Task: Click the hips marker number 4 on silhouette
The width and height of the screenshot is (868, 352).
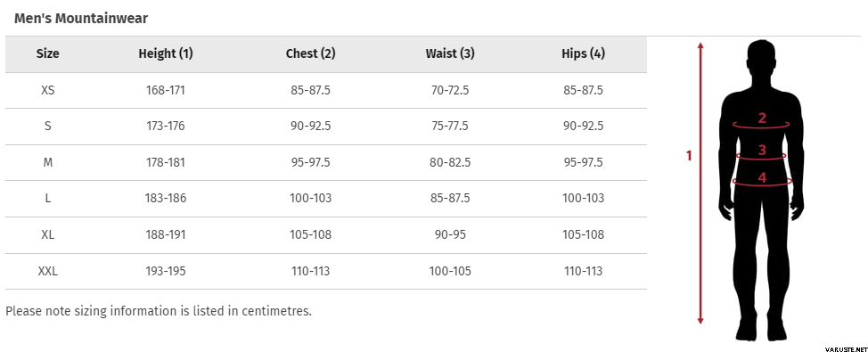Action: pyautogui.click(x=762, y=177)
